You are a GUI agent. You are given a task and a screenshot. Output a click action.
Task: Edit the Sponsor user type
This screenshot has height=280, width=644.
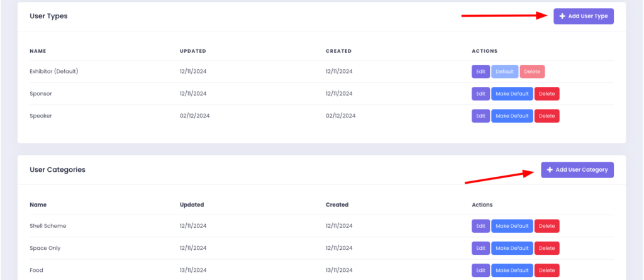(x=480, y=94)
